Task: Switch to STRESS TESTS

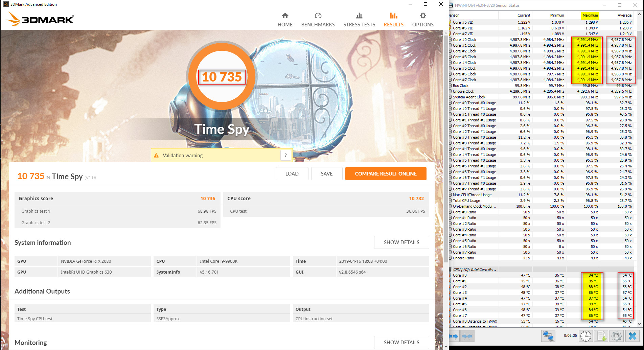Action: (359, 20)
